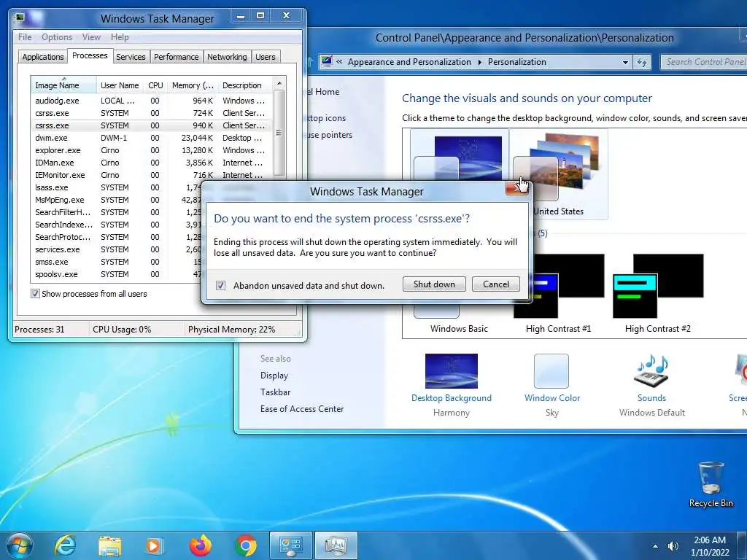
Task: Click the process list scroll-up arrow
Action: (279, 84)
